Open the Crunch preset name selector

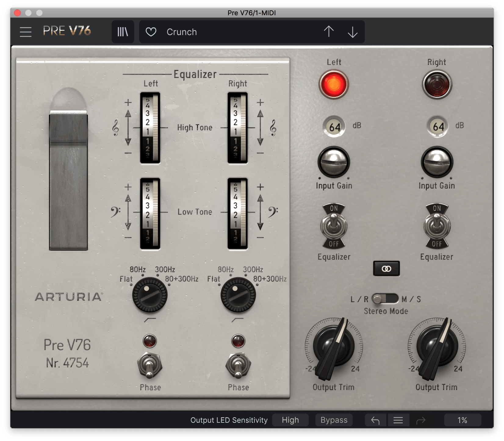coord(182,32)
